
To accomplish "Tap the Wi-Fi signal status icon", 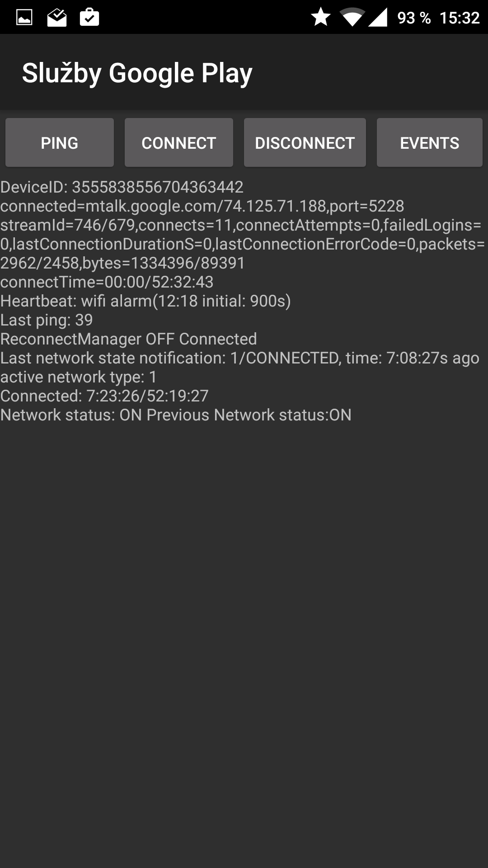I will (353, 18).
